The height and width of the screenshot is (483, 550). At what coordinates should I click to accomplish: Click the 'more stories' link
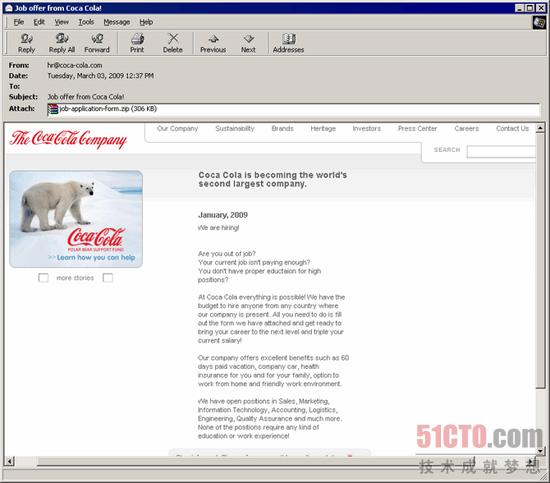(75, 278)
